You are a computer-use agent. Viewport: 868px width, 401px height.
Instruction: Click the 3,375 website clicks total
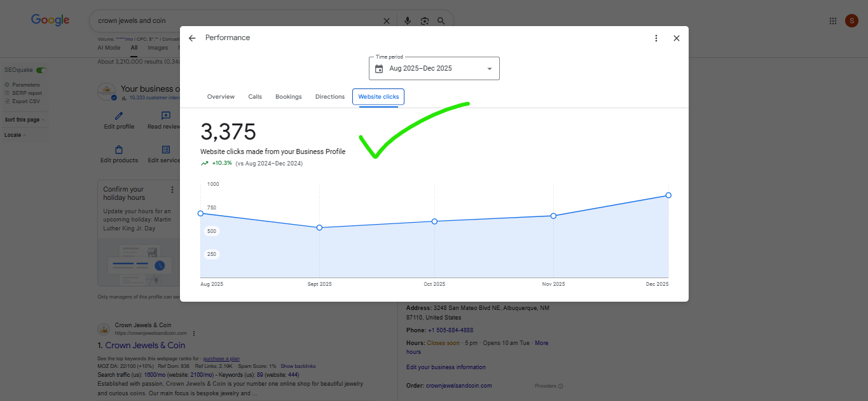point(228,132)
